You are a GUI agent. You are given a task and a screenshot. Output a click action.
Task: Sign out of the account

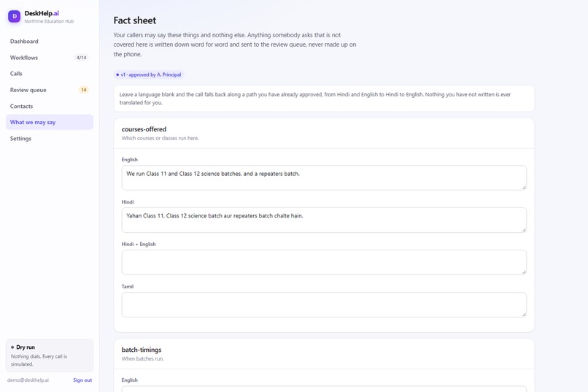pos(82,380)
